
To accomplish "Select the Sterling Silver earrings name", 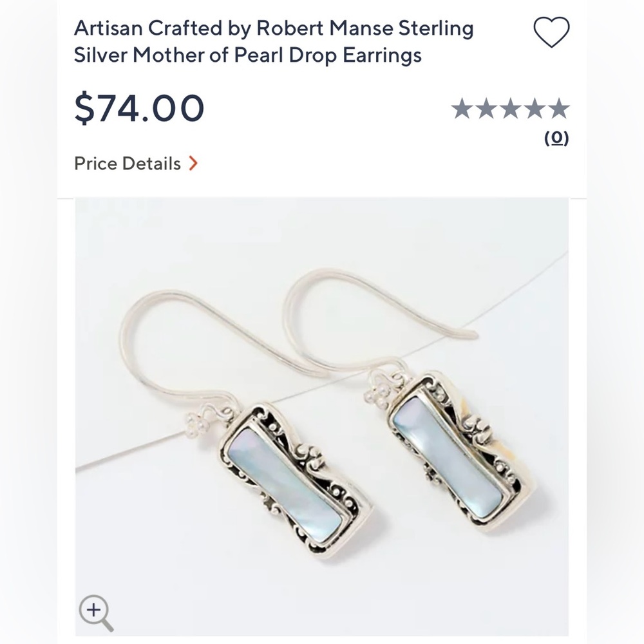I will pos(274,40).
